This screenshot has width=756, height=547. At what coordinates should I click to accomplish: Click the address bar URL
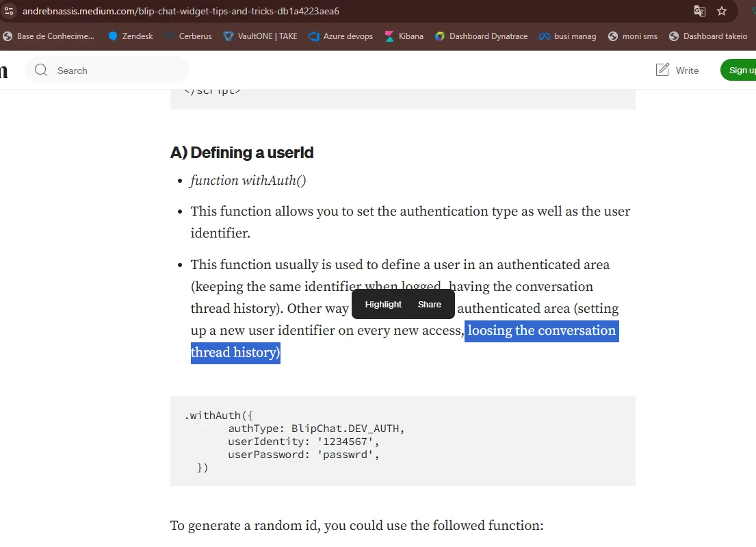point(181,11)
